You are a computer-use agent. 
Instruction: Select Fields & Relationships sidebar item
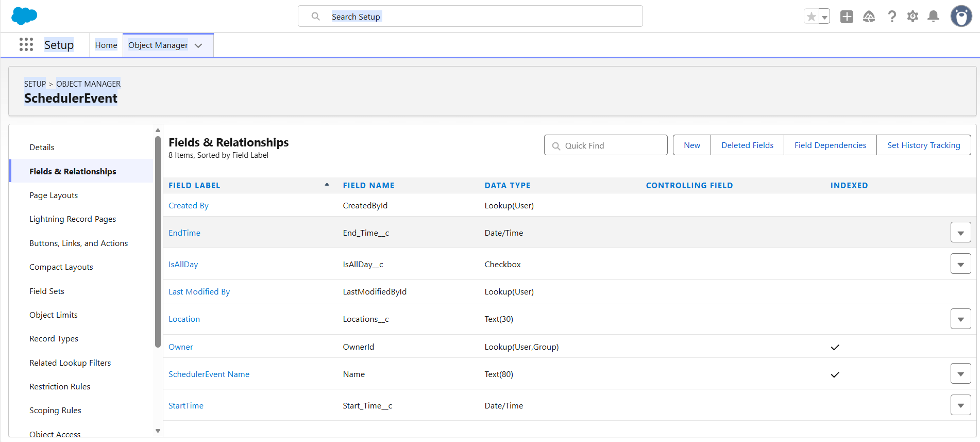click(81, 171)
